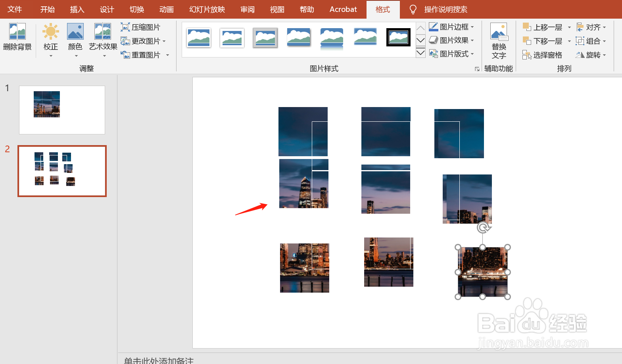622x364 pixels.
Task: Apply the fifth reflected picture style
Action: 332,38
